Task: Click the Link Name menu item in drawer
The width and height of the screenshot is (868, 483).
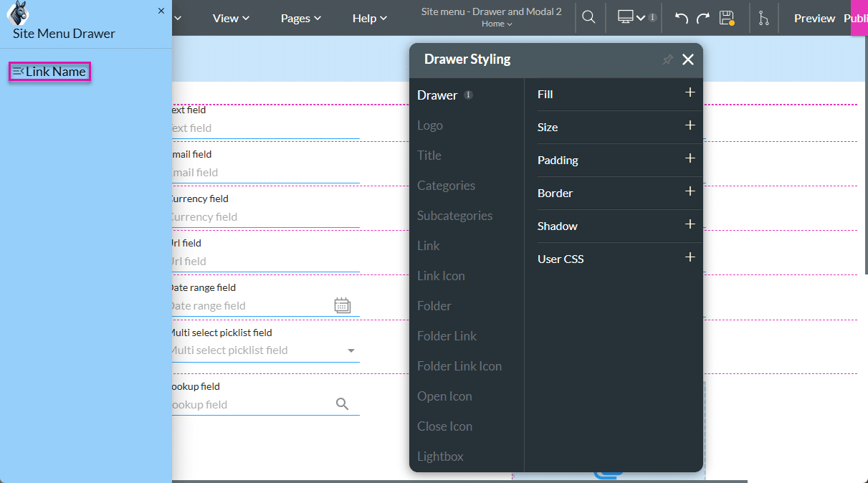Action: (49, 72)
